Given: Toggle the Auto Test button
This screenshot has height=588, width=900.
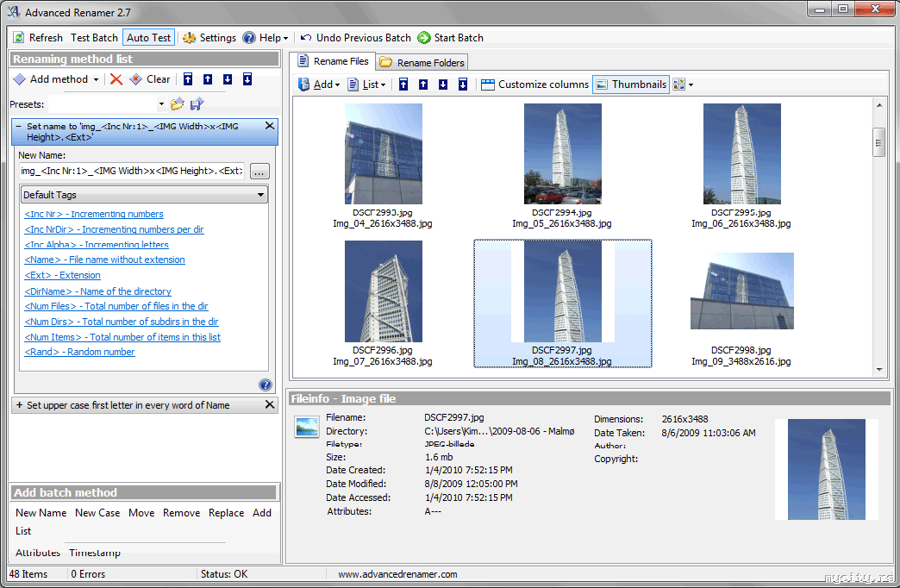Looking at the screenshot, I should click(x=148, y=38).
